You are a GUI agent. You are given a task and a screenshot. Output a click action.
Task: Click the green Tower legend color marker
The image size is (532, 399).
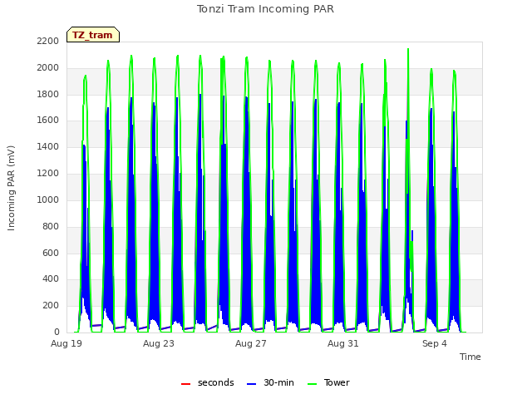pos(312,384)
